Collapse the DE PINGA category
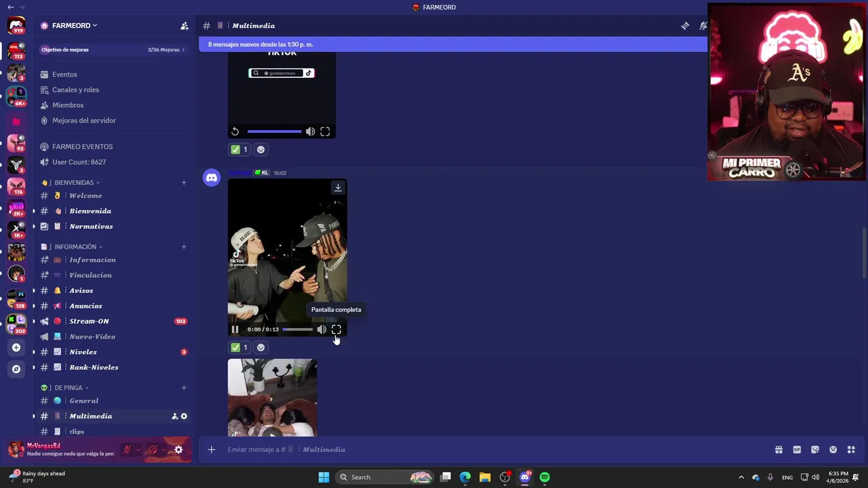The height and width of the screenshot is (488, 868). tap(65, 388)
